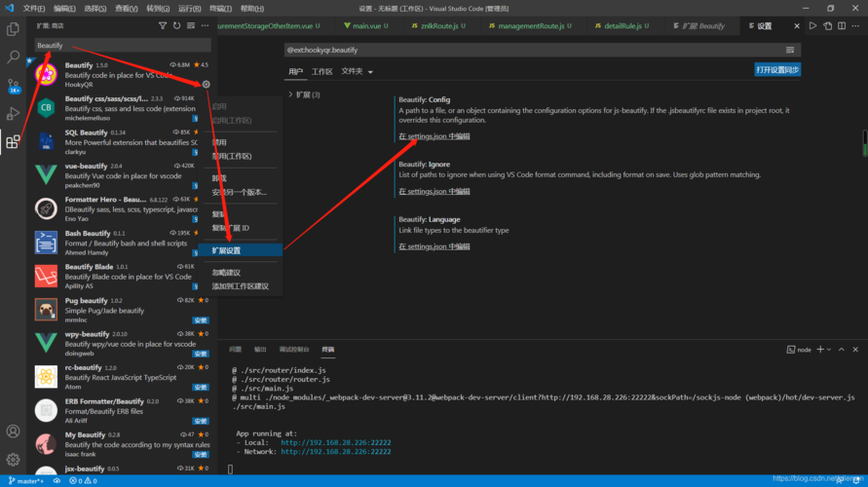Open the Accounts icon in activity bar
868x487 pixels.
(x=13, y=431)
